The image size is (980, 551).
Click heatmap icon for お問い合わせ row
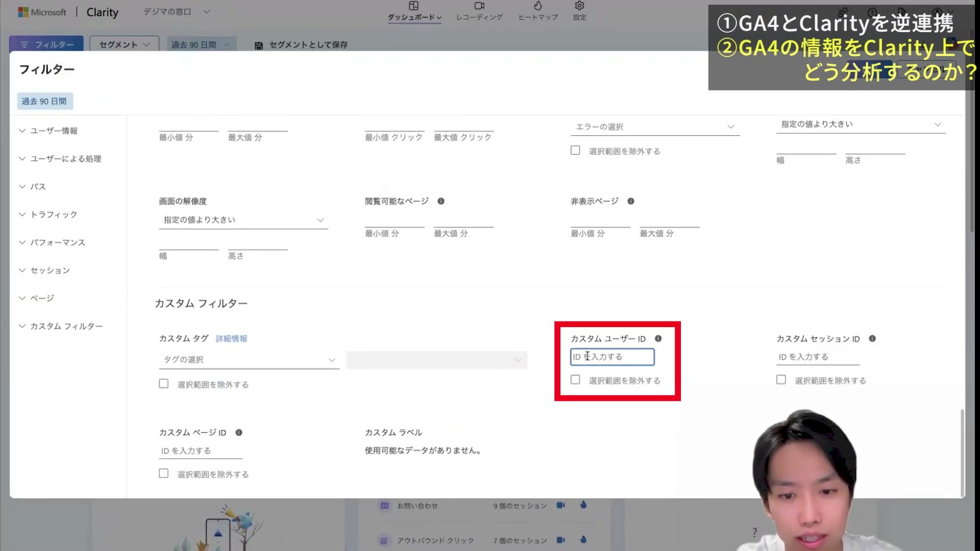583,505
